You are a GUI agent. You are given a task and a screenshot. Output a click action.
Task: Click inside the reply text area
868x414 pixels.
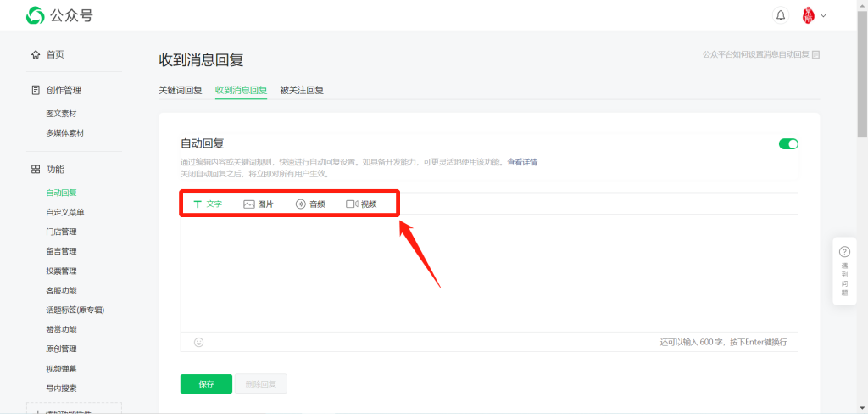tap(489, 273)
